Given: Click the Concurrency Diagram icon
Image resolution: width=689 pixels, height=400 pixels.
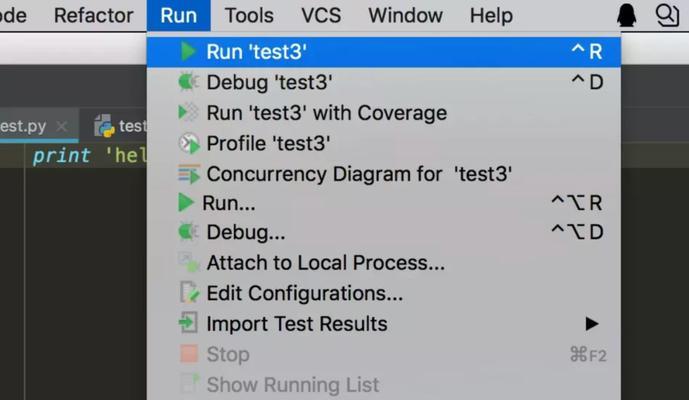Looking at the screenshot, I should click(189, 174).
